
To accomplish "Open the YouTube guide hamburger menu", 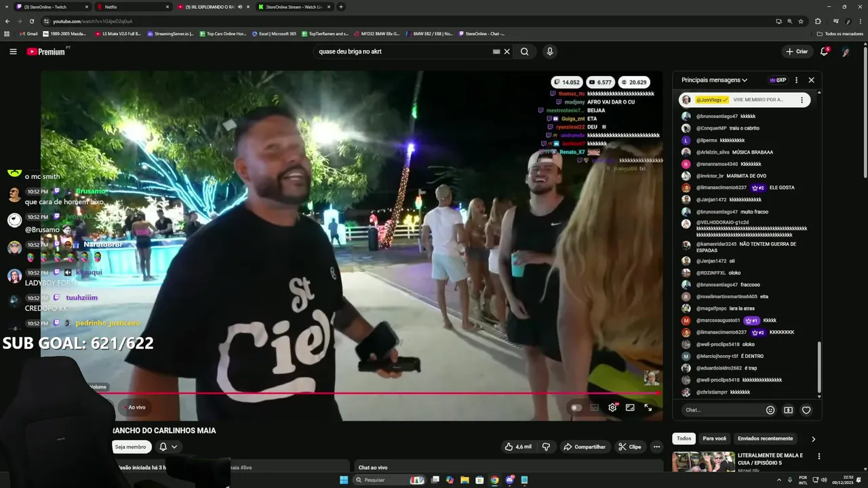I will pyautogui.click(x=13, y=52).
